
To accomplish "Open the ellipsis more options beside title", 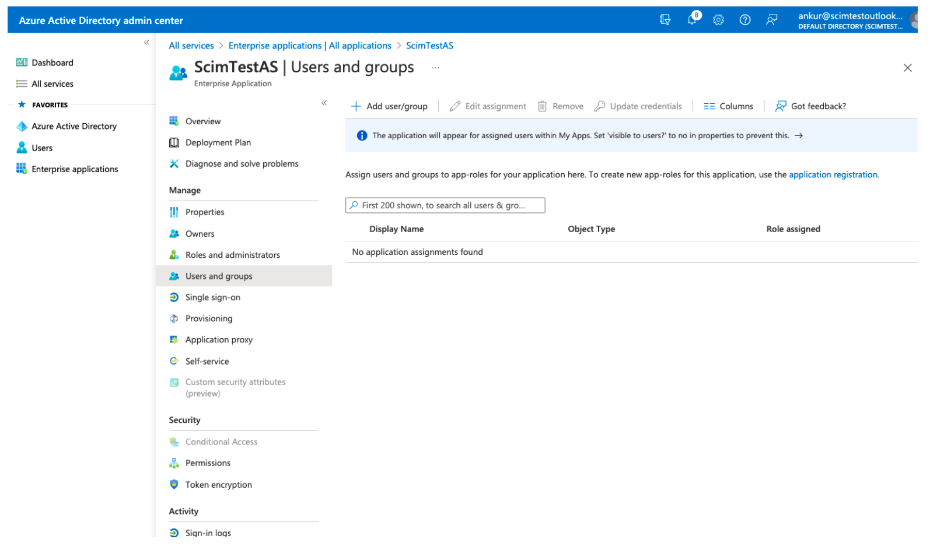I will (x=435, y=68).
